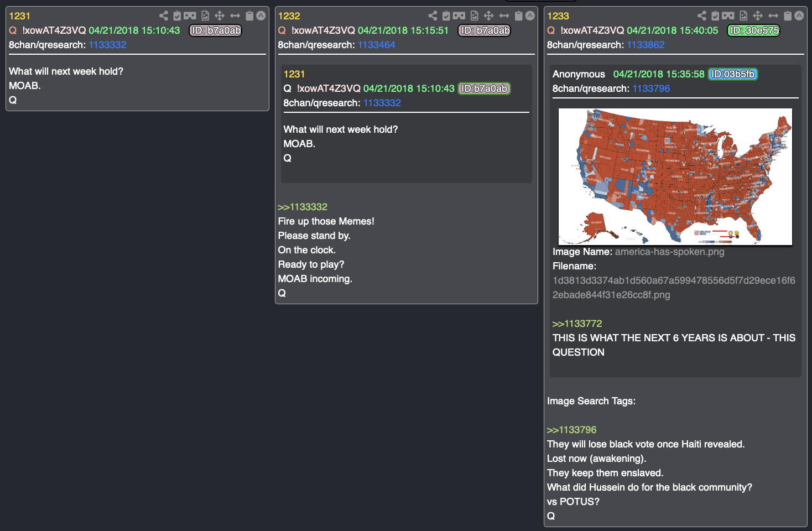Viewport: 812px width, 531px height.
Task: Click timestamp 04/21/2018 15:40:05
Action: pyautogui.click(x=672, y=30)
